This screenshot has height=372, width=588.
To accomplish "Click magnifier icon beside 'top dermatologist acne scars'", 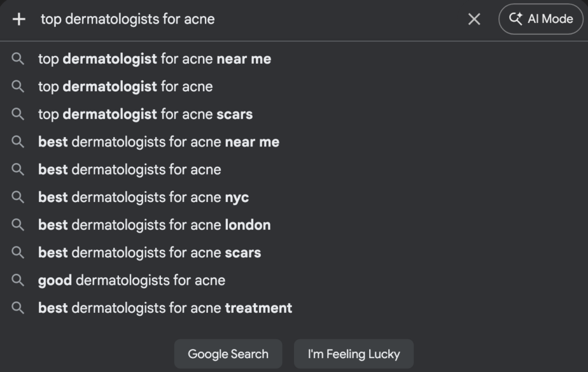I will point(18,114).
